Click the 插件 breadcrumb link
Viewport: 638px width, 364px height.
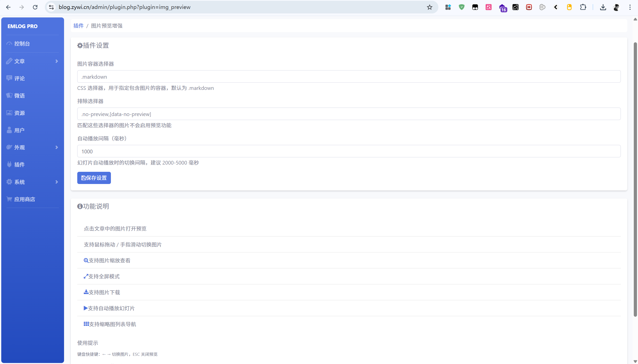coord(78,26)
